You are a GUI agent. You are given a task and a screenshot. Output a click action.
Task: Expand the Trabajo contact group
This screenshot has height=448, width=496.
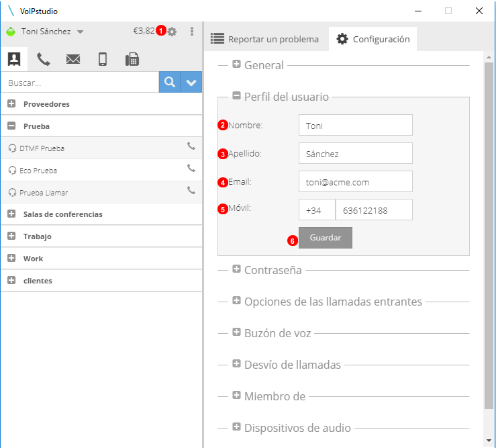[11, 236]
